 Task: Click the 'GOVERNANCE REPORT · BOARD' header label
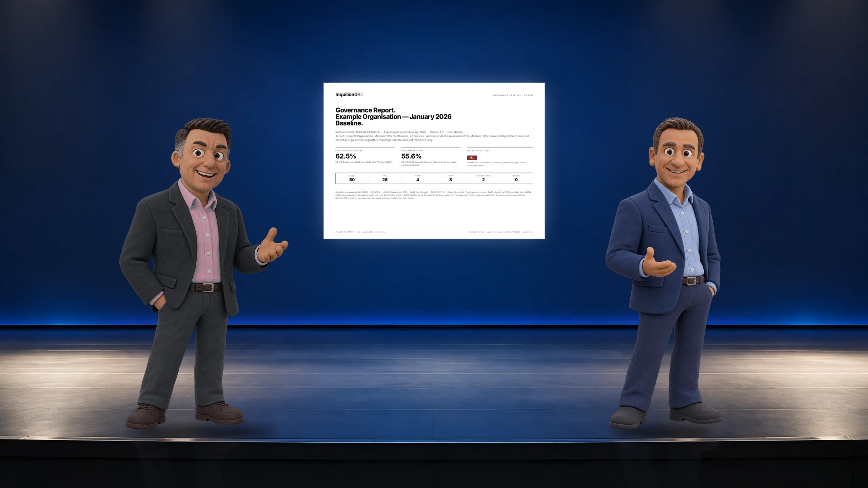pos(513,95)
